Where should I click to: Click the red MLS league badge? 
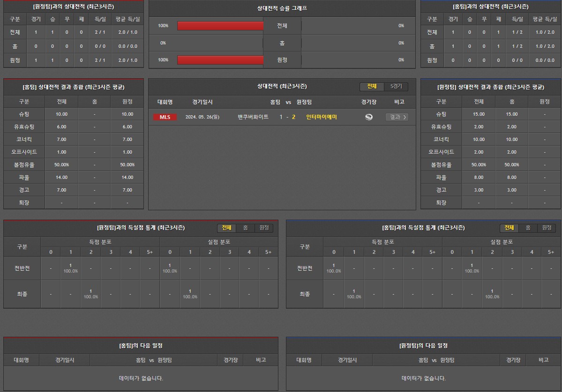[165, 117]
